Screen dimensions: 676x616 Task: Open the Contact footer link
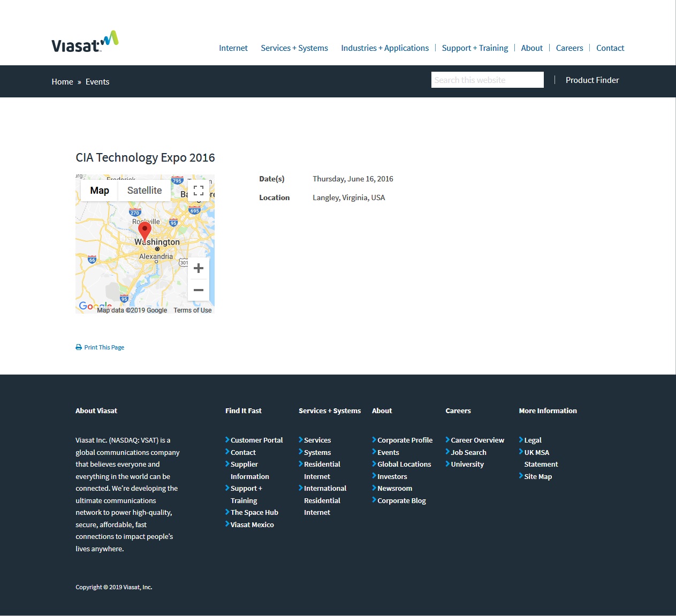(243, 453)
